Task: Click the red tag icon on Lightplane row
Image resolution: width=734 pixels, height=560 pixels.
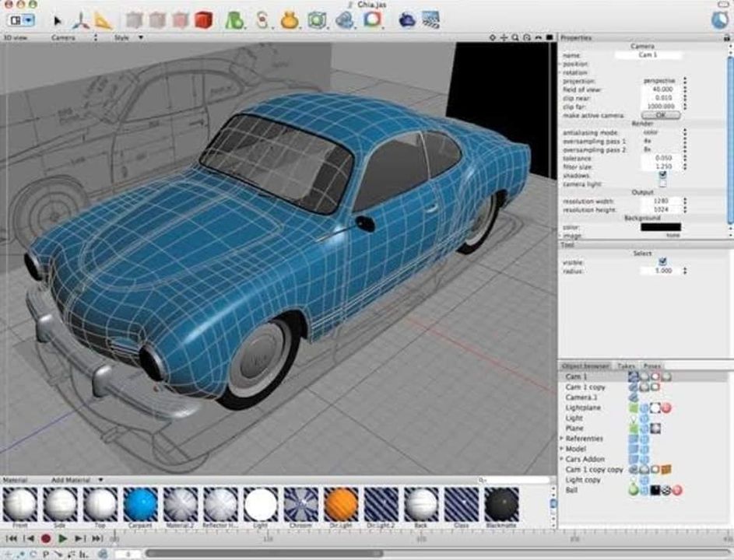Action: [666, 408]
